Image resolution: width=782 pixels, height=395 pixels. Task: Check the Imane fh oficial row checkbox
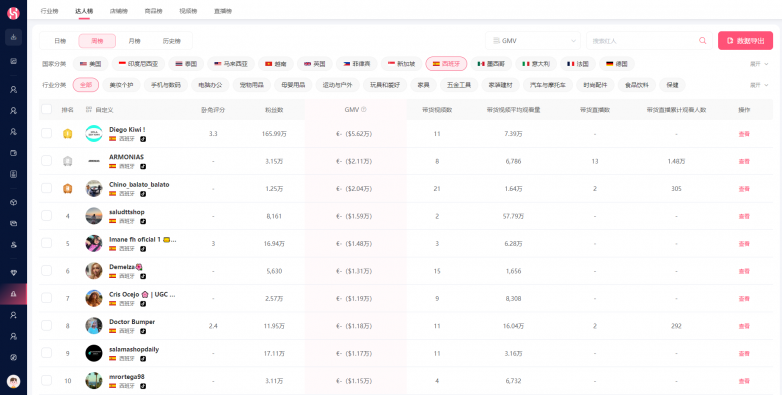coord(46,243)
